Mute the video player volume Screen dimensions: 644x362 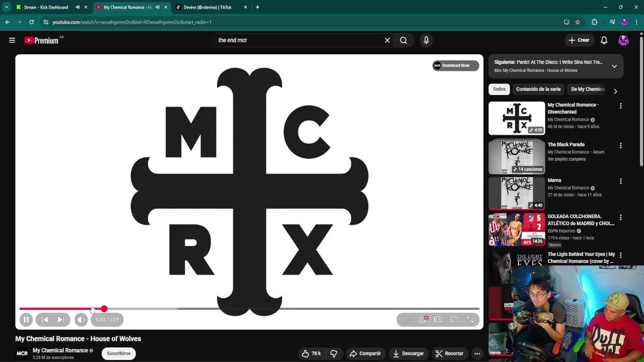click(81, 320)
